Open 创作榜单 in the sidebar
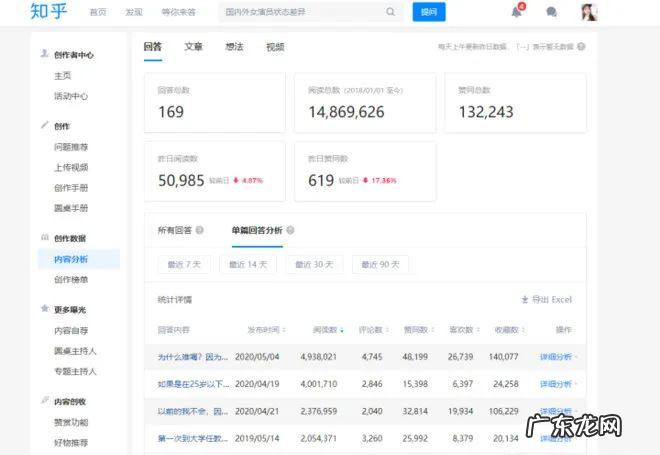The image size is (660, 455). coord(71,279)
